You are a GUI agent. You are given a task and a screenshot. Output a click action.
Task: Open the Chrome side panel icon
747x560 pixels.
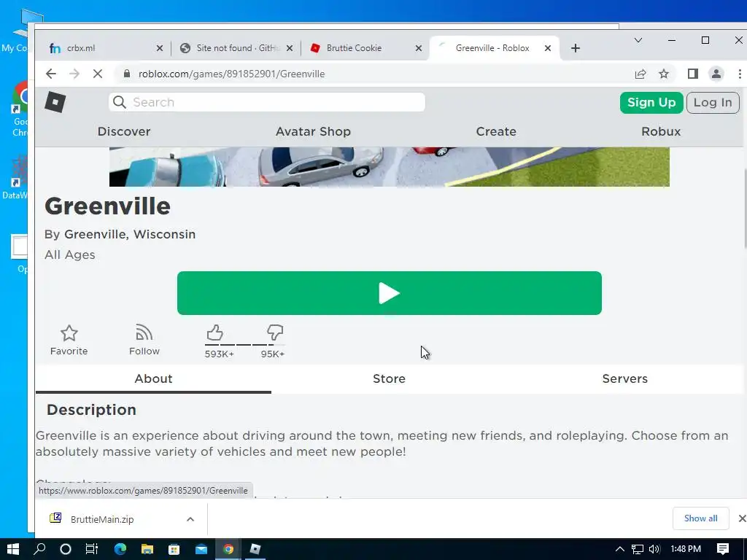click(x=693, y=74)
